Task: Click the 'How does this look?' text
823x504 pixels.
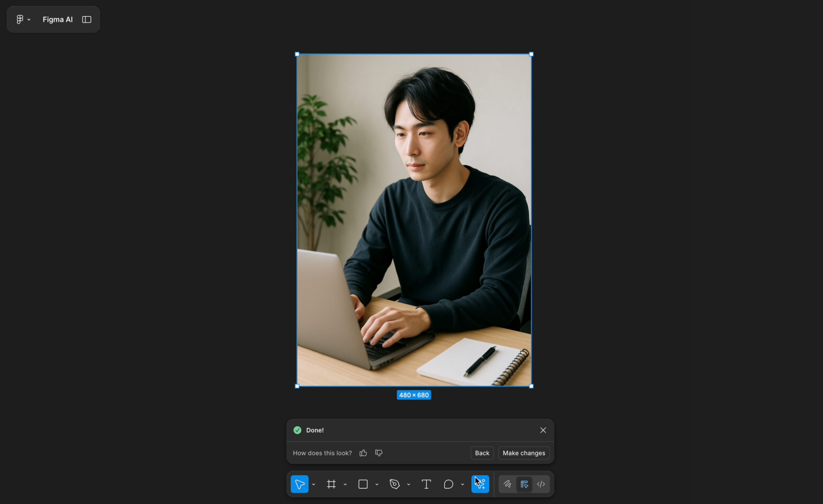Action: [x=322, y=453]
